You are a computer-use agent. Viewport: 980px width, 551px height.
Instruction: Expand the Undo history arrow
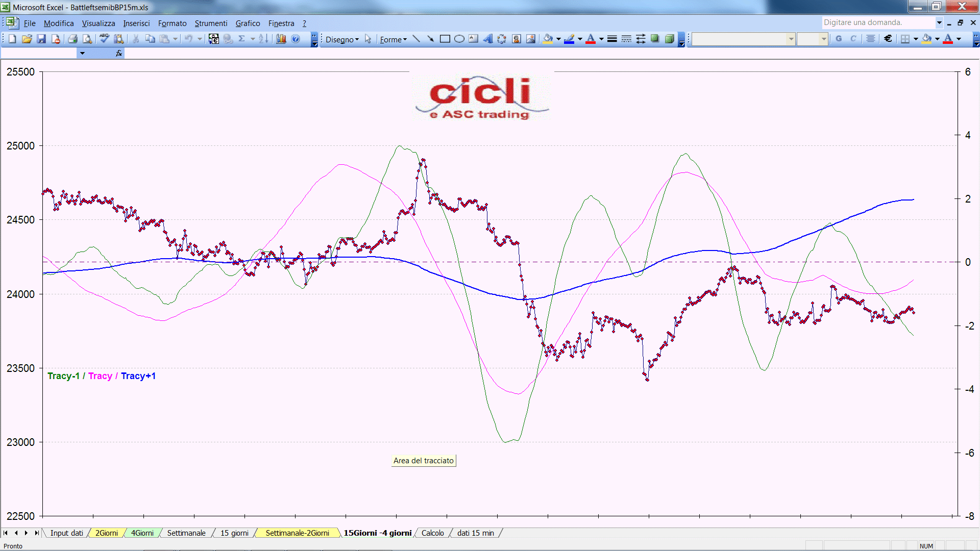(x=200, y=39)
